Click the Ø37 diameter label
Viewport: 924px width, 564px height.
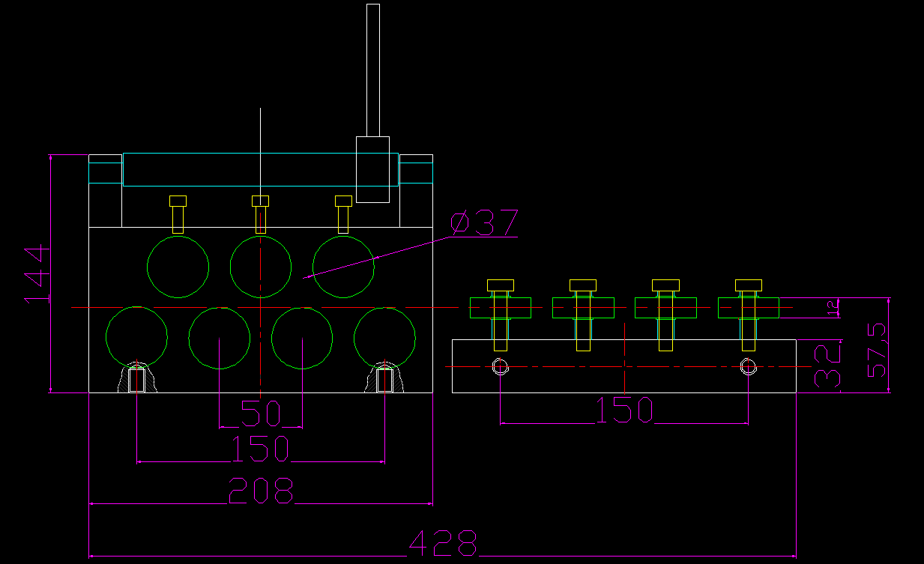tap(484, 223)
